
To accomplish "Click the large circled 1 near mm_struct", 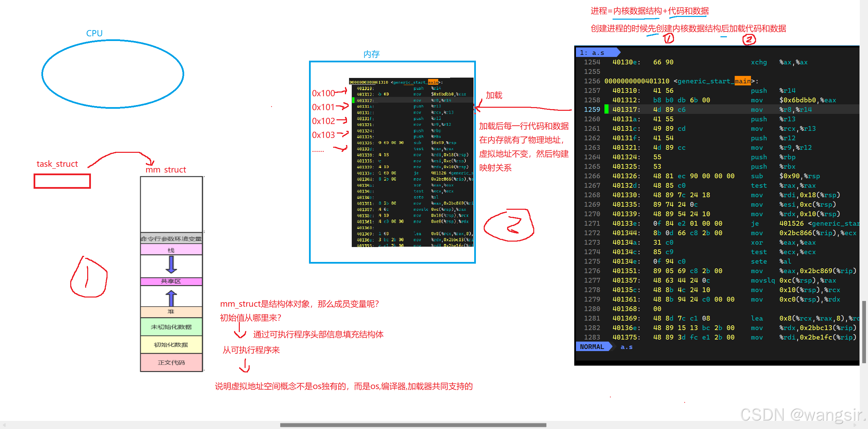I will click(89, 277).
